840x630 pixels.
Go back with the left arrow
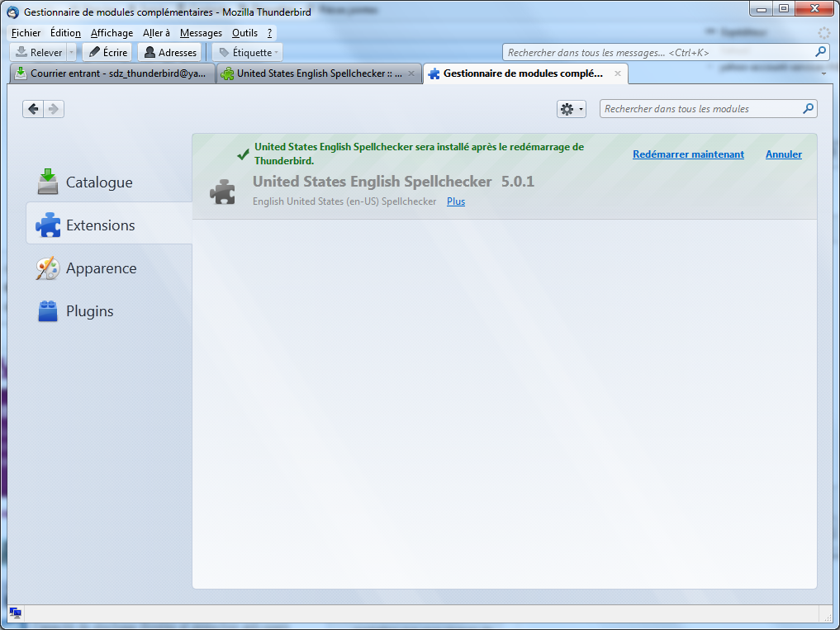coord(33,109)
